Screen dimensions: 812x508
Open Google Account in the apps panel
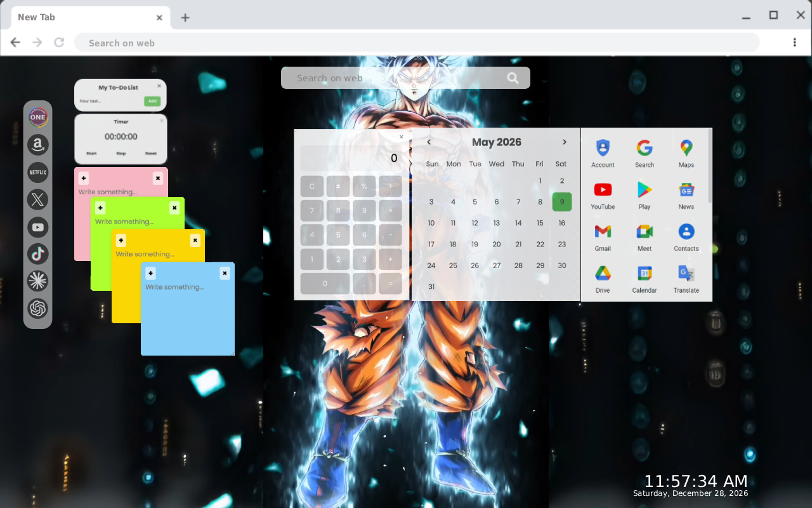(603, 153)
